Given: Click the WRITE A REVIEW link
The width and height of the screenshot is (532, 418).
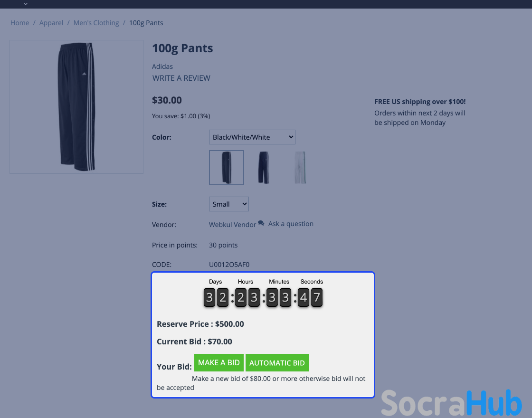Looking at the screenshot, I should coord(181,78).
